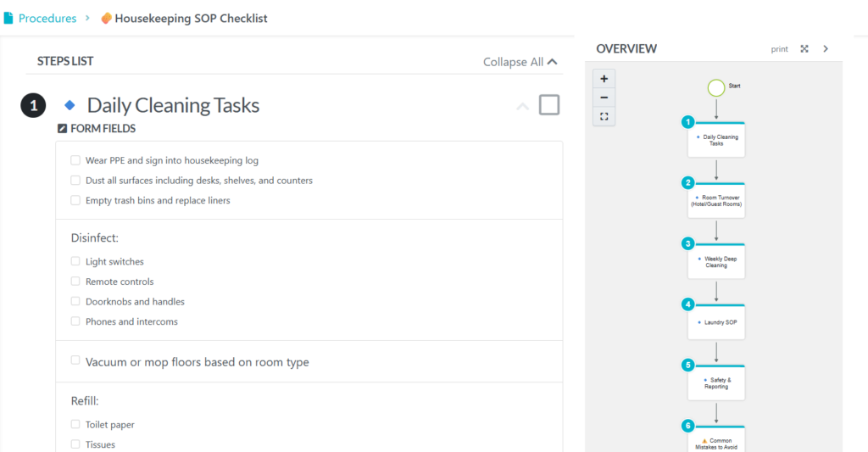Click the step 1 number badge
Viewport: 868px width, 452px height.
33,105
